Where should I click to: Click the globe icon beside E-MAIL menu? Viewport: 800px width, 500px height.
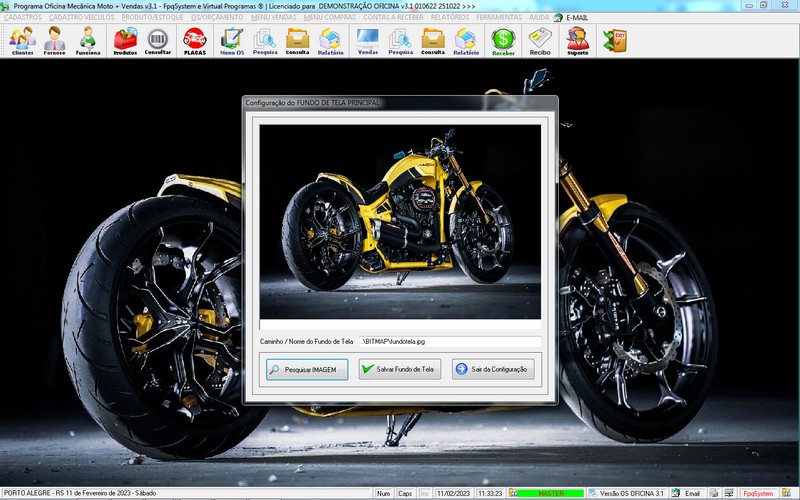558,17
